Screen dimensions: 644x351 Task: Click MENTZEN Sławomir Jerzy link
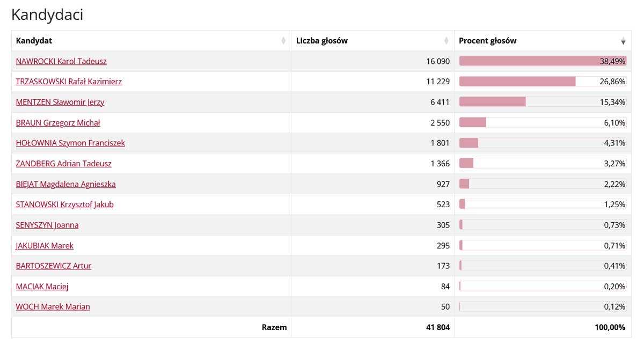(60, 102)
